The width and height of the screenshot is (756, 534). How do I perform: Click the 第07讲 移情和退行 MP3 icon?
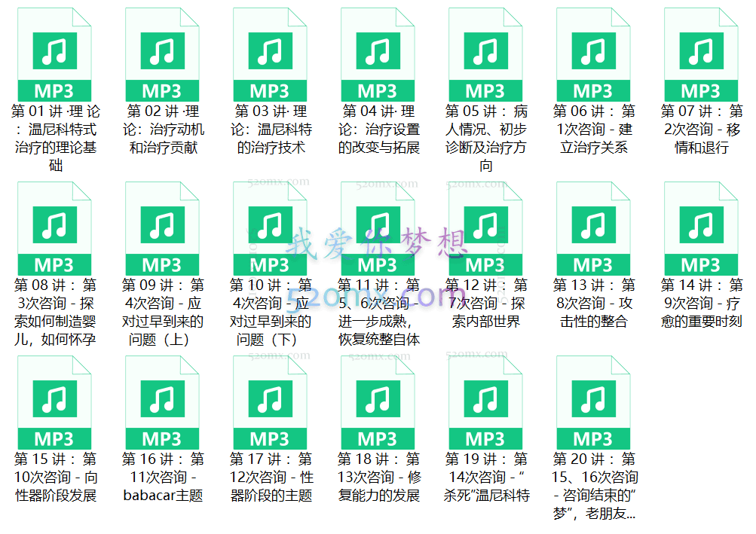click(701, 51)
